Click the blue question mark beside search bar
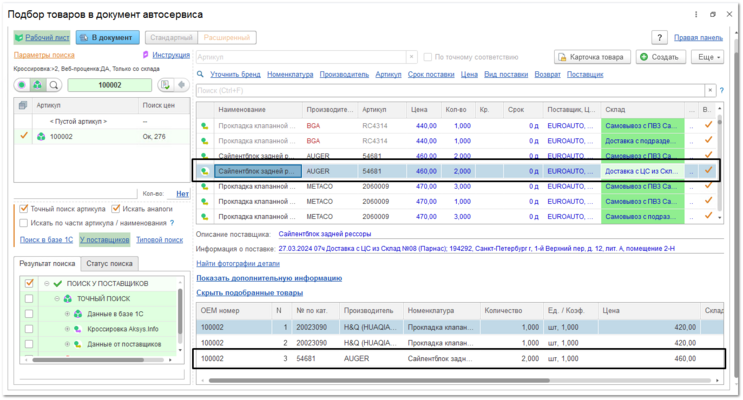The image size is (743, 400). click(721, 90)
